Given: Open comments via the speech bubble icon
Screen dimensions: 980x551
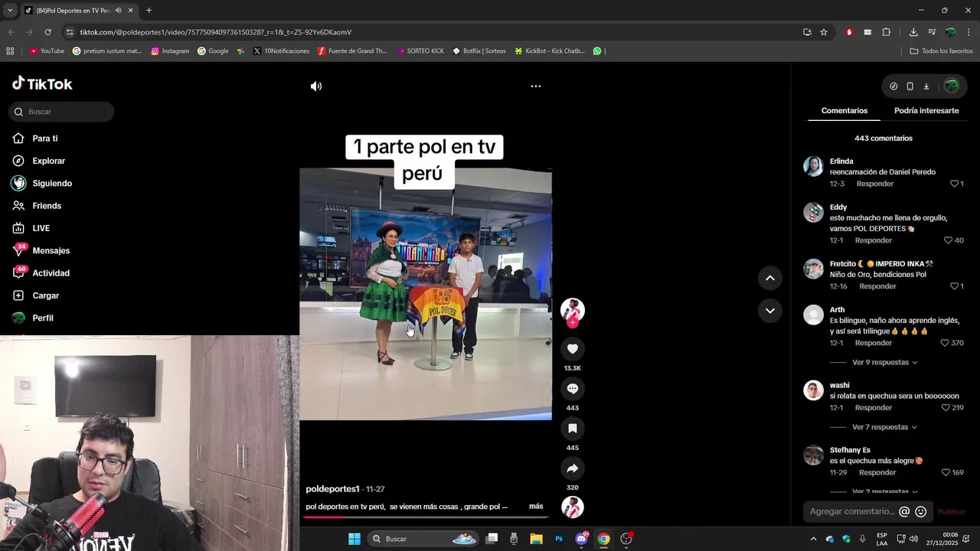Looking at the screenshot, I should coord(573,389).
